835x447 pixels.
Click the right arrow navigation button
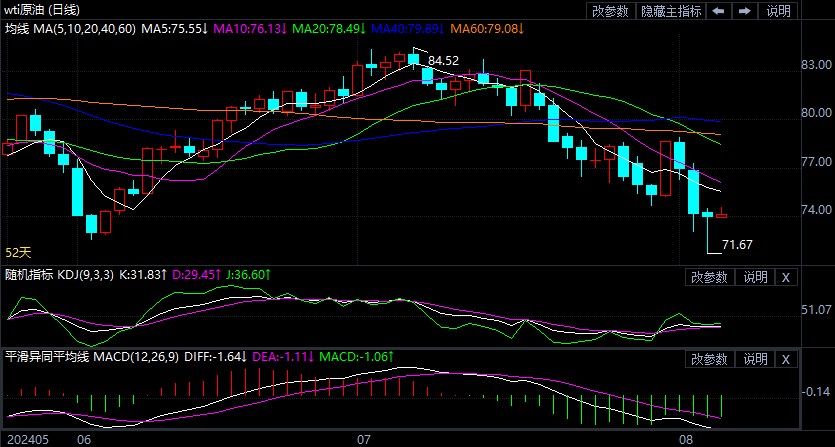pyautogui.click(x=745, y=11)
